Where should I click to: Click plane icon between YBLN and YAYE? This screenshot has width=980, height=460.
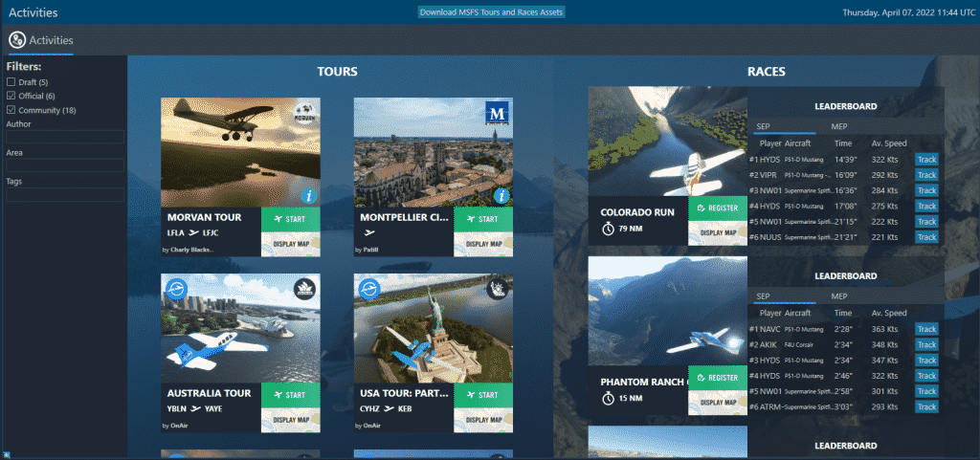[x=196, y=408]
